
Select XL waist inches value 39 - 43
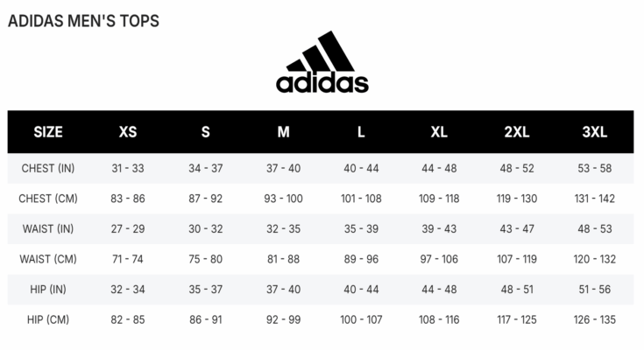[x=439, y=229]
